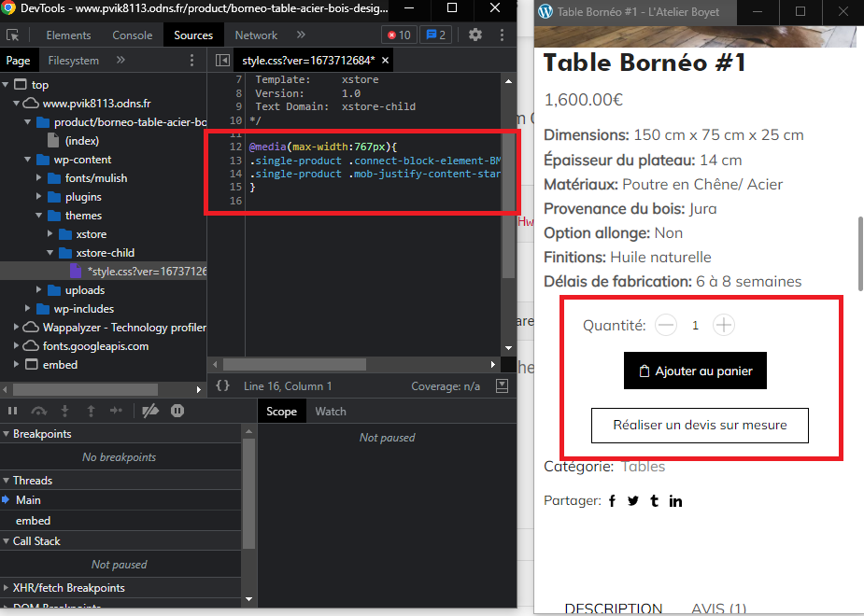Viewport: 864px width, 616px height.
Task: Pause script execution button
Action: point(13,411)
